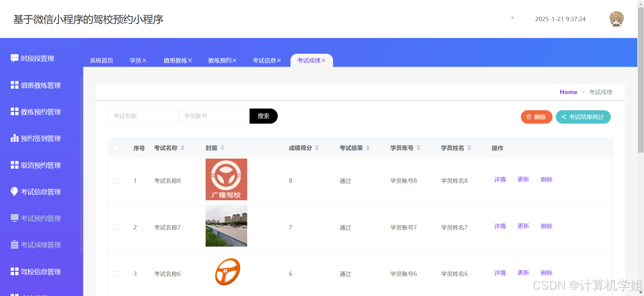Image resolution: width=644 pixels, height=296 pixels.
Task: Go to Home breadcrumb link
Action: point(568,92)
